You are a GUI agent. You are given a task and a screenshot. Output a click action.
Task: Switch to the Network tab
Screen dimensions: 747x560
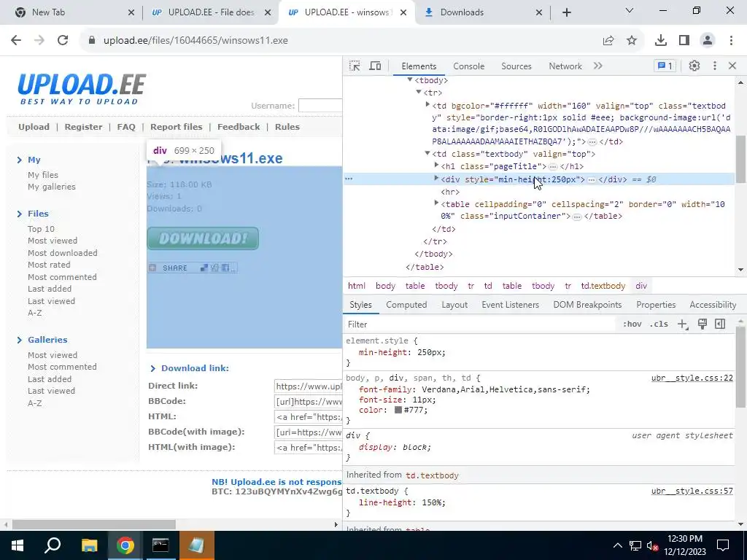click(565, 66)
